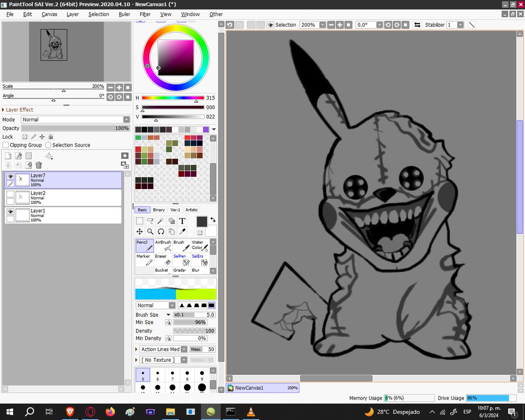Pick the Move tool
Viewport: 525px width, 420px height.
140,232
